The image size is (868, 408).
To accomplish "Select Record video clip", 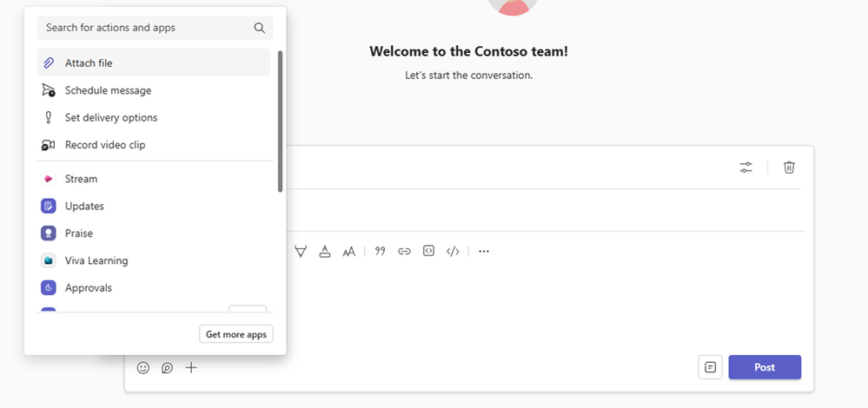I will click(153, 145).
